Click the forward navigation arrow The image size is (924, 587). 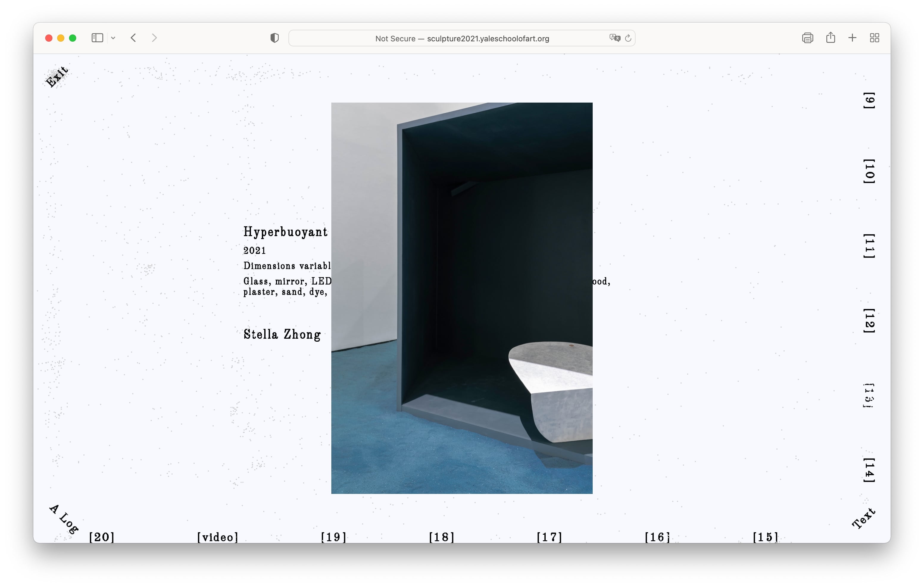154,38
